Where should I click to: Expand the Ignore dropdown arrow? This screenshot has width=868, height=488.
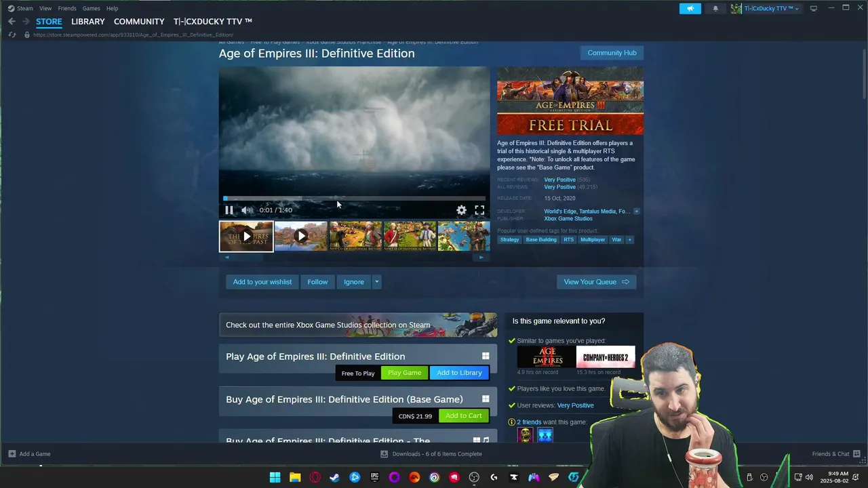click(376, 282)
